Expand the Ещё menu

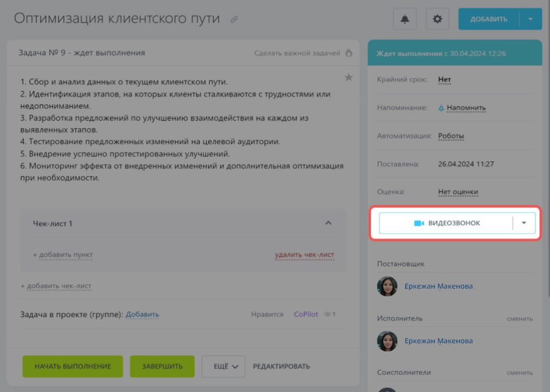coord(223,366)
